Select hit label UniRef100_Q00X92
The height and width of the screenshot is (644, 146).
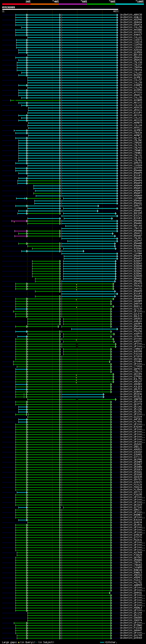tap(131, 32)
